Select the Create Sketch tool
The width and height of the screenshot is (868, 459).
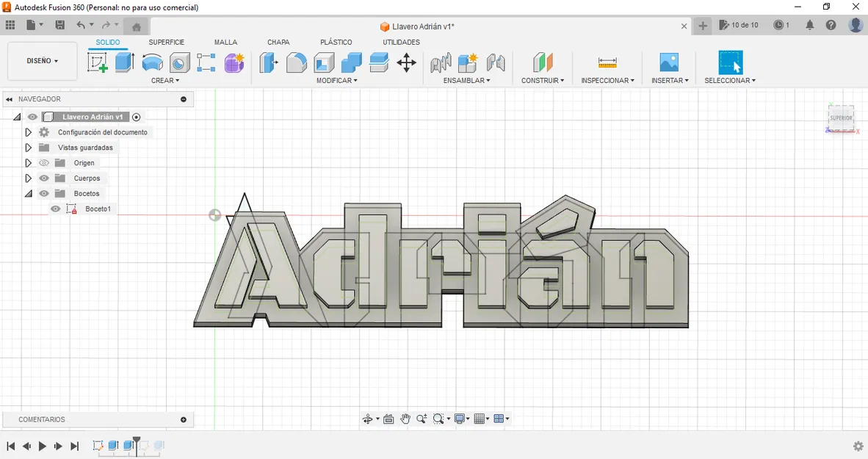pos(97,62)
